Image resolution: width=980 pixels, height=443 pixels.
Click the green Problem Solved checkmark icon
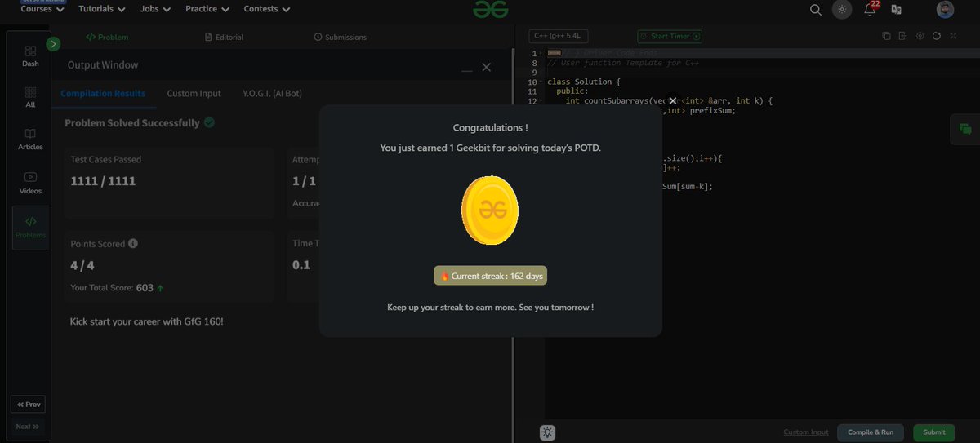[209, 122]
